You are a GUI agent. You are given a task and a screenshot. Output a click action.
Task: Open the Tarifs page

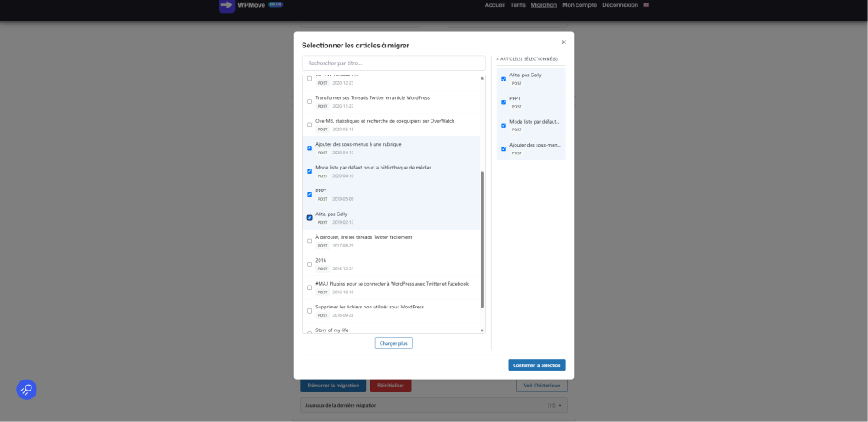click(x=518, y=5)
